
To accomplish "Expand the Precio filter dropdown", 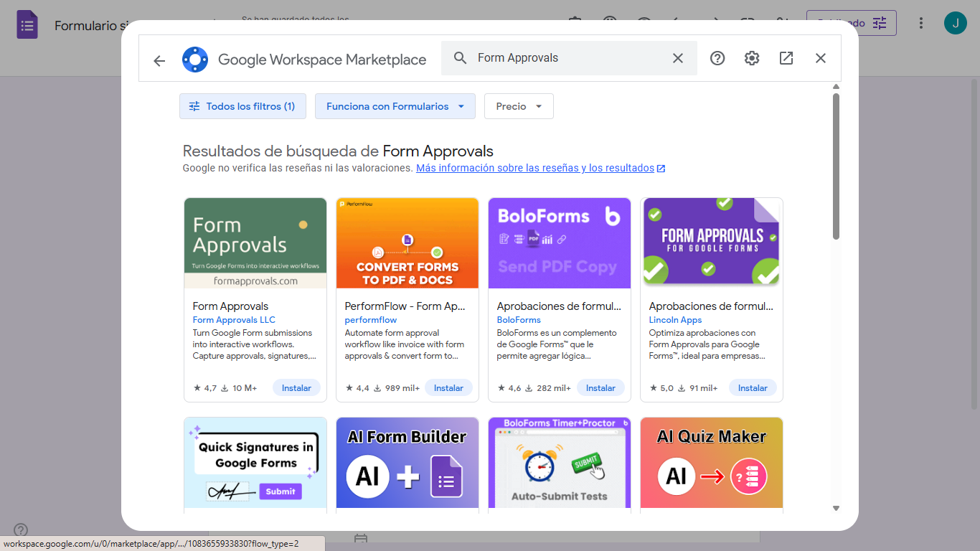I will pyautogui.click(x=519, y=106).
